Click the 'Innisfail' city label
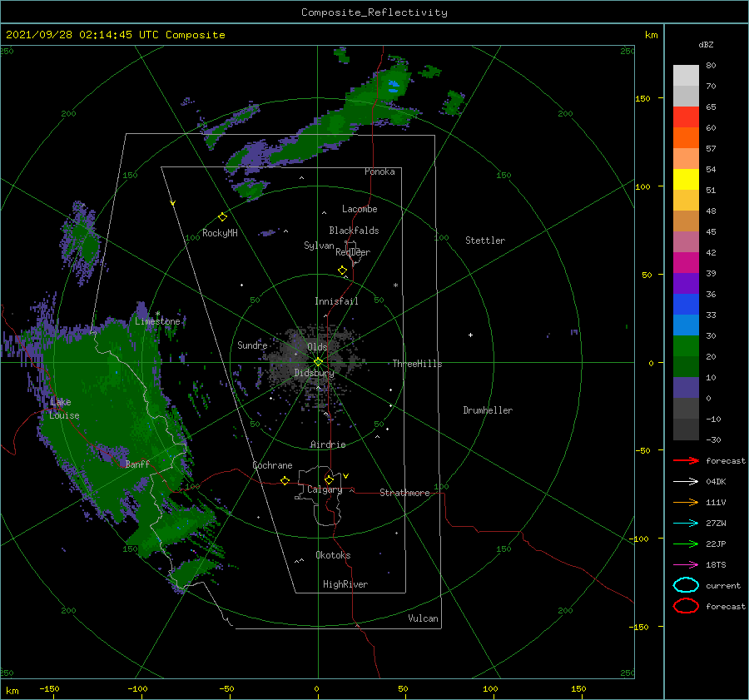 pyautogui.click(x=336, y=301)
